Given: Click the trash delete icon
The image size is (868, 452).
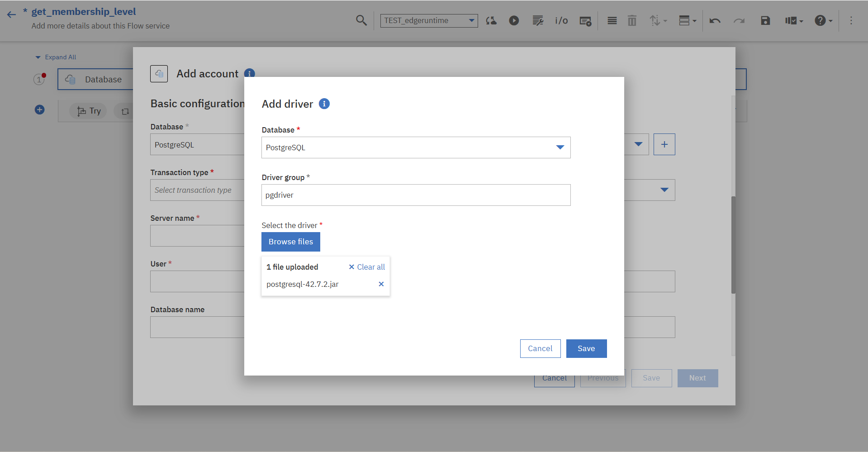Looking at the screenshot, I should [x=632, y=20].
